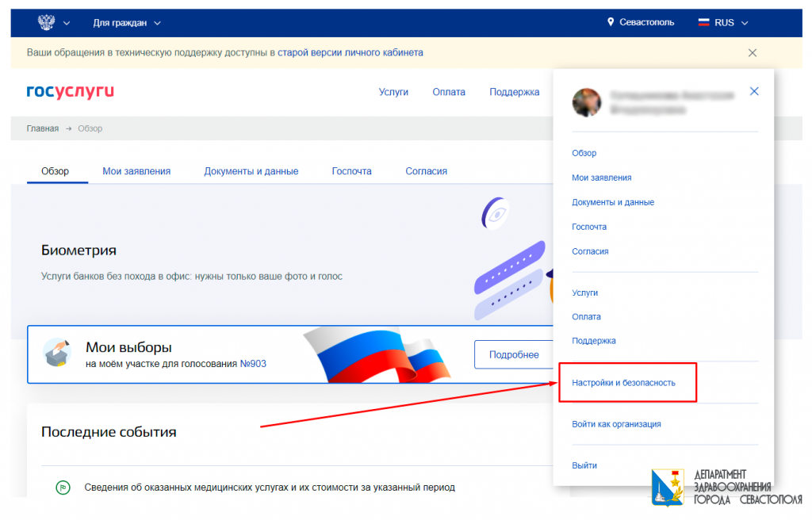812x520 pixels.
Task: Open the coat of arms dropdown menu
Action: click(65, 22)
